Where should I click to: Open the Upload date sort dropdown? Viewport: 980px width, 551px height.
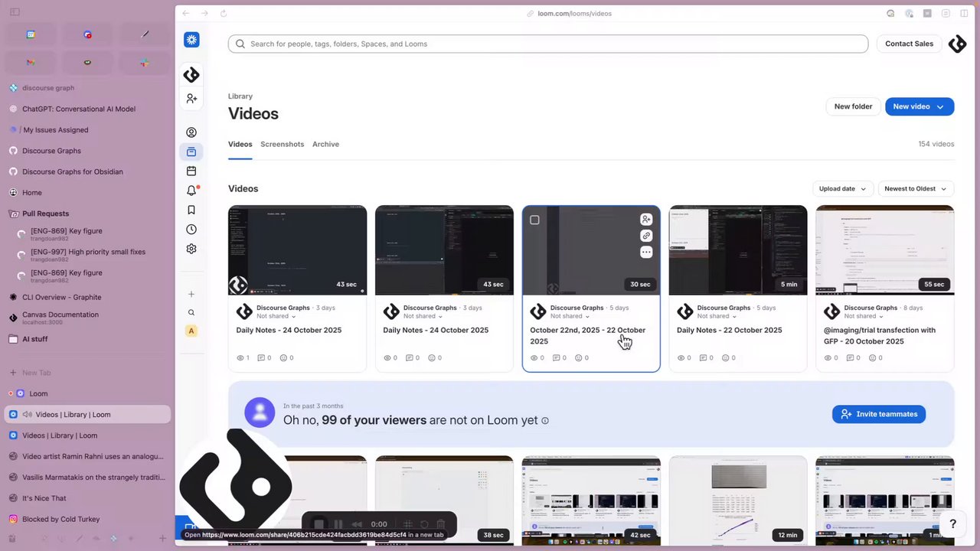pyautogui.click(x=842, y=188)
